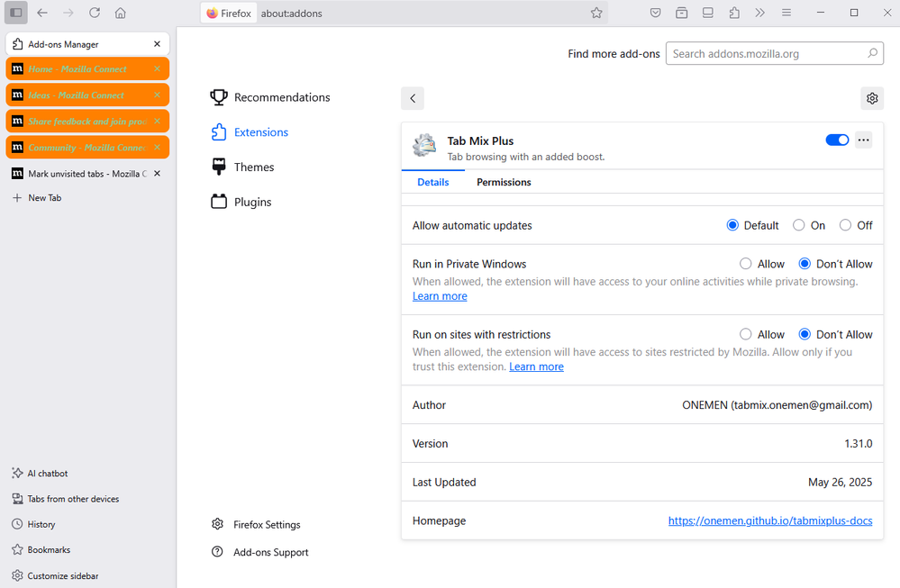Set automatic updates to On
900x588 pixels.
pyautogui.click(x=799, y=225)
